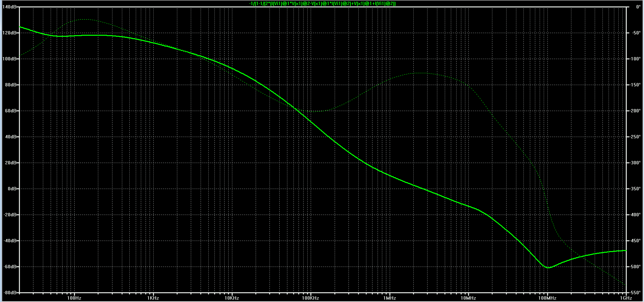Click the 80dB magnitude axis label
Image resolution: width=644 pixels, height=302 pixels.
pos(11,85)
